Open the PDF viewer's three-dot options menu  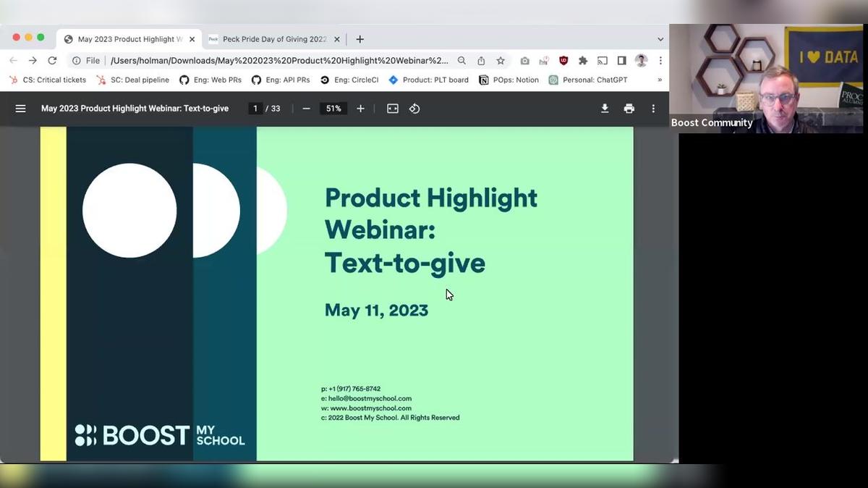tap(652, 108)
